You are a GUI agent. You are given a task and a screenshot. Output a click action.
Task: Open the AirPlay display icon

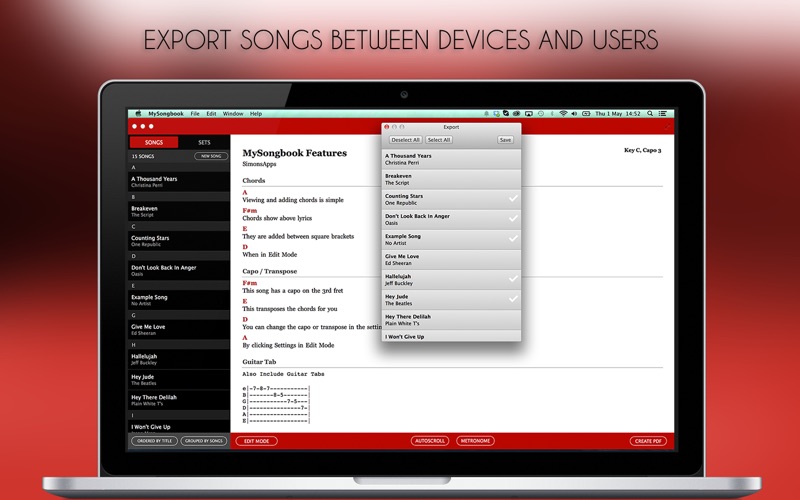(x=529, y=114)
